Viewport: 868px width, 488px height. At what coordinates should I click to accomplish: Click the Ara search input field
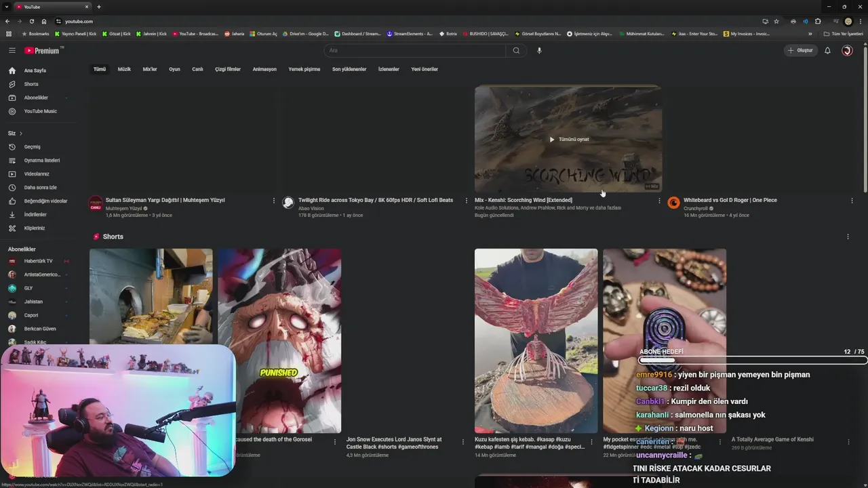click(414, 50)
